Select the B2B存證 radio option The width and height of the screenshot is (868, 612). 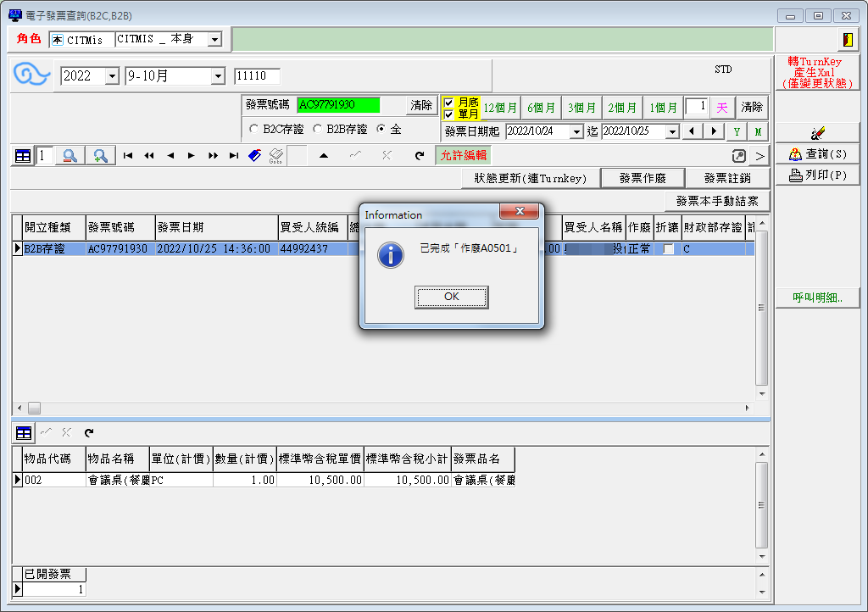318,130
